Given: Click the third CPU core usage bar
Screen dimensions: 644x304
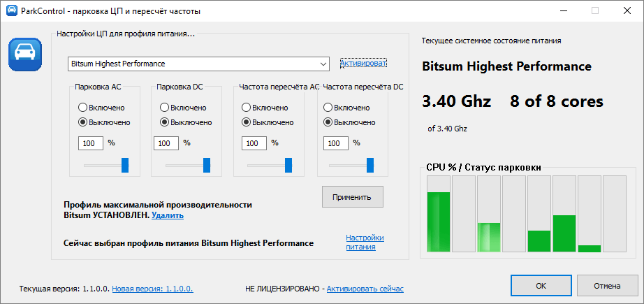Looking at the screenshot, I should pyautogui.click(x=489, y=214).
